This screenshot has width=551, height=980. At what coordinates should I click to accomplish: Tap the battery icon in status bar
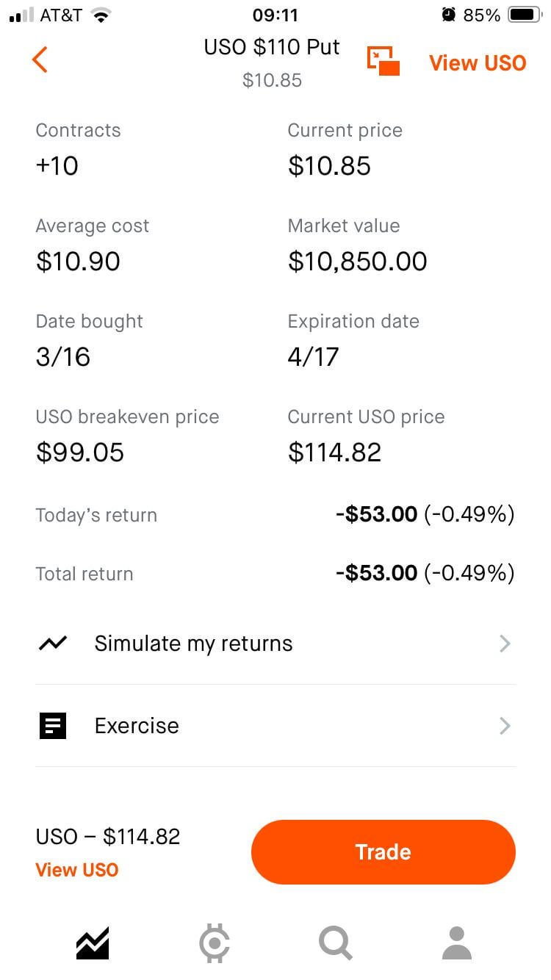pyautogui.click(x=525, y=15)
